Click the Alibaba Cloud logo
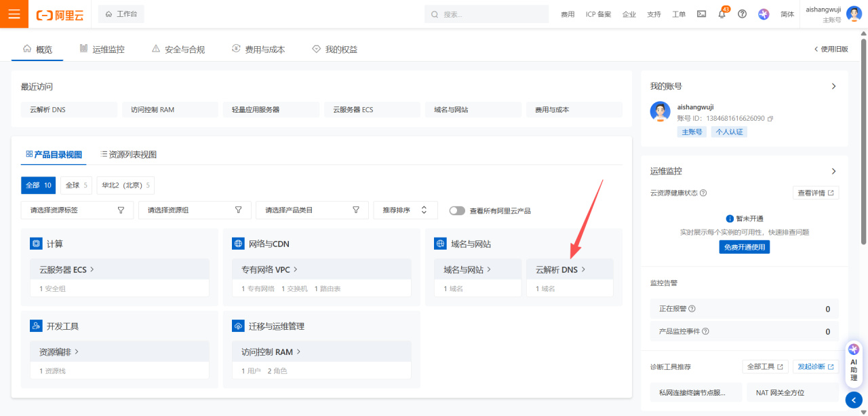This screenshot has height=416, width=868. 60,14
